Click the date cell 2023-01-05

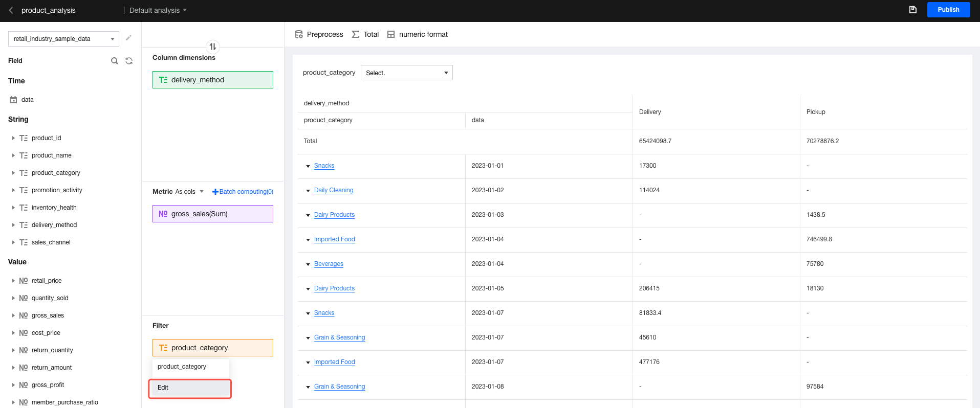click(488, 288)
